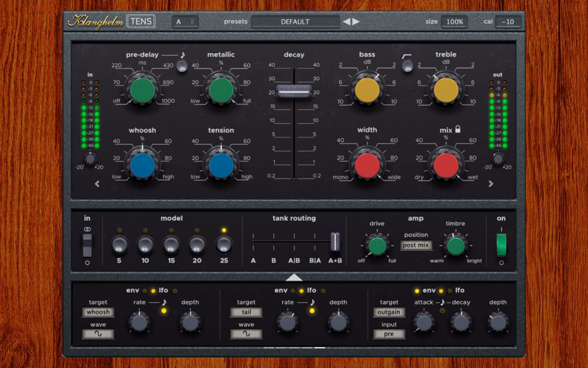The height and width of the screenshot is (368, 588).
Task: Toggle the green on power switch
Action: tap(501, 245)
